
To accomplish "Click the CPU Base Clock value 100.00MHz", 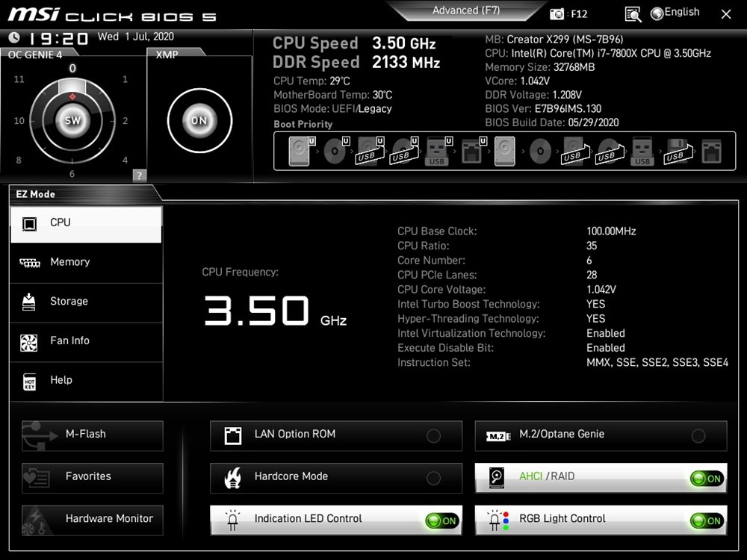I will (x=611, y=231).
